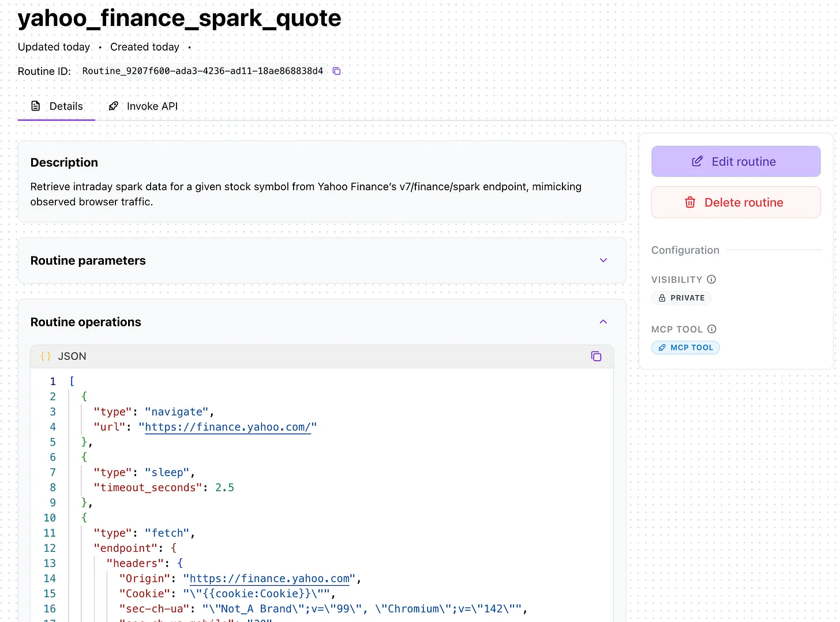Screen dimensions: 840x622
Task: Open the MCP TOOL info tooltip icon
Action: pyautogui.click(x=713, y=329)
